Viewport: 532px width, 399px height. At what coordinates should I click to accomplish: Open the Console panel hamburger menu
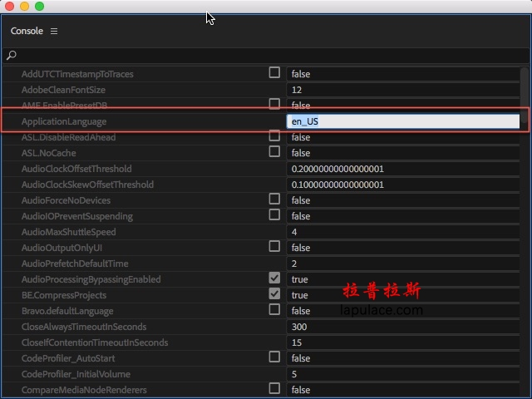(x=54, y=31)
